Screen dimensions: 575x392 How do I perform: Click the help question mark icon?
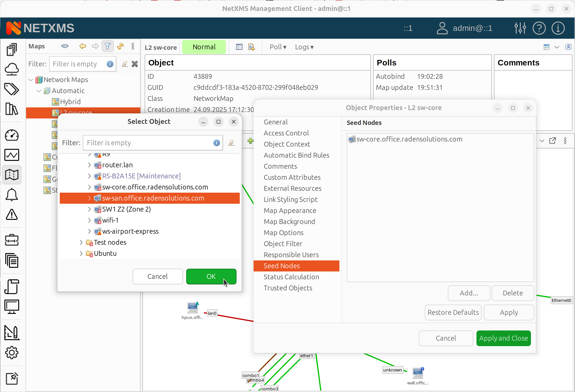[x=539, y=28]
